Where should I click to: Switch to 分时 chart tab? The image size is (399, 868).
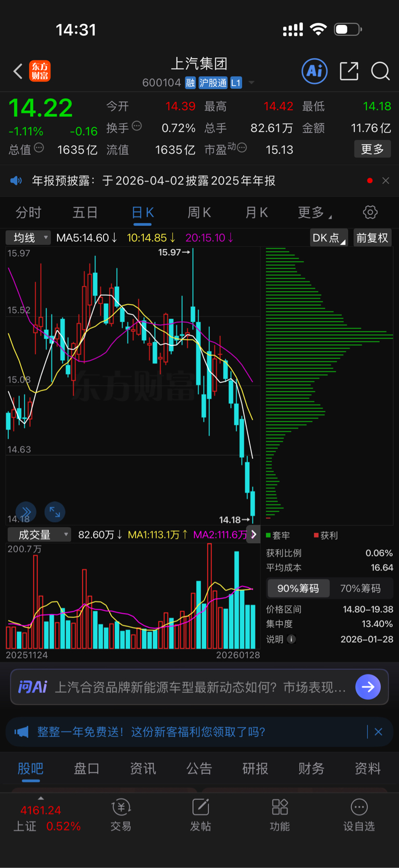click(29, 212)
